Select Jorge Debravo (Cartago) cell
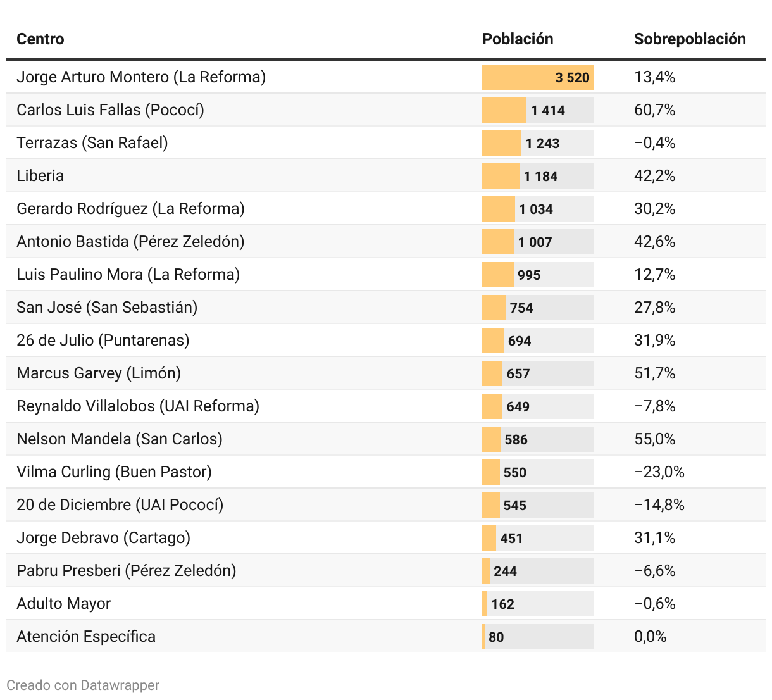This screenshot has height=700, width=772. pos(103,538)
